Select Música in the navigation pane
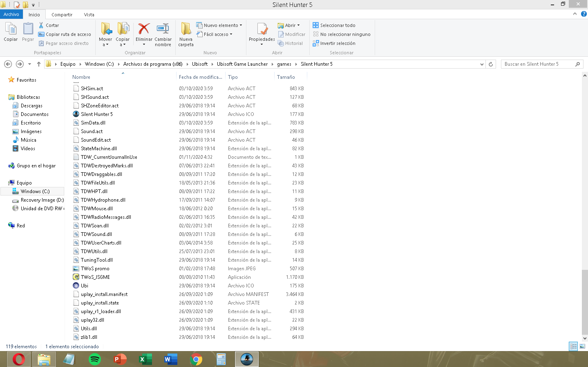 point(25,140)
